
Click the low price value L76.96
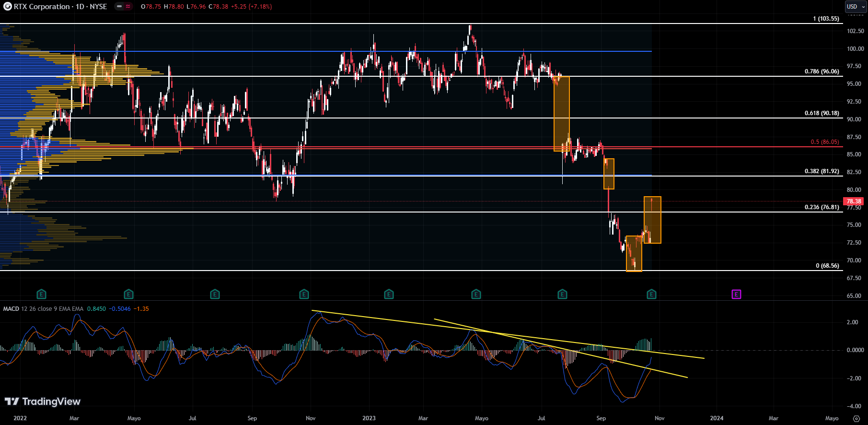click(x=196, y=7)
